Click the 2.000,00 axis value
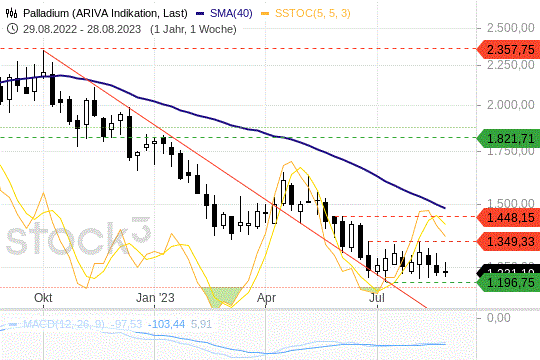 coord(511,105)
